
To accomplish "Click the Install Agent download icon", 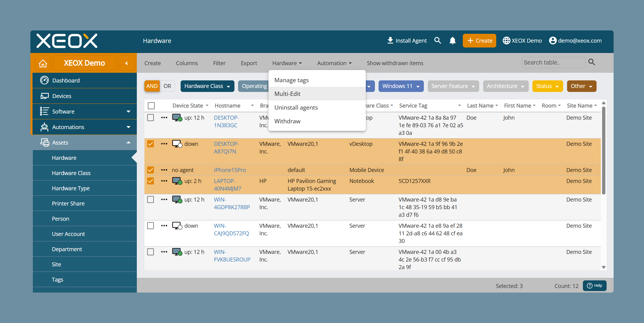I will coord(390,40).
